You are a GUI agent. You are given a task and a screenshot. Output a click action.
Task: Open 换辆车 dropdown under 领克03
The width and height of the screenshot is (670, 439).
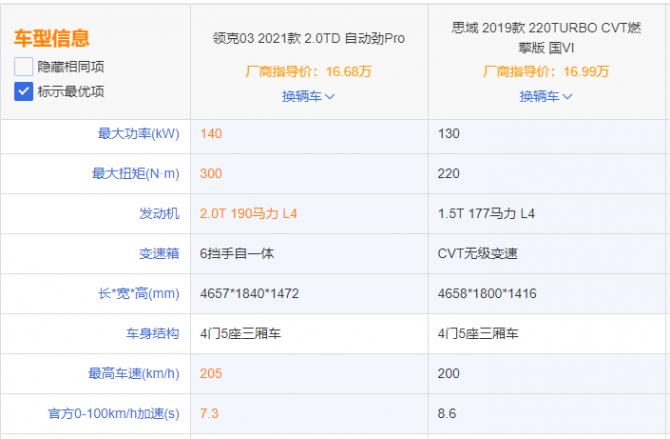coord(309,96)
